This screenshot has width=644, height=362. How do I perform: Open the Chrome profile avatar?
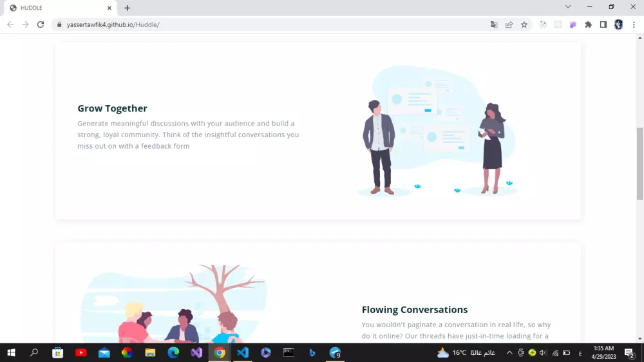(x=618, y=24)
